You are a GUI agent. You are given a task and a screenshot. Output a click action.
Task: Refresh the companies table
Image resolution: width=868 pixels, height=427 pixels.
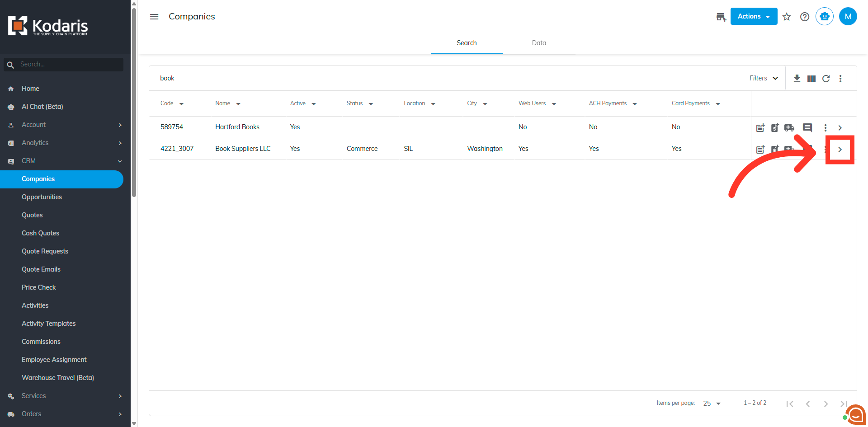[826, 79]
